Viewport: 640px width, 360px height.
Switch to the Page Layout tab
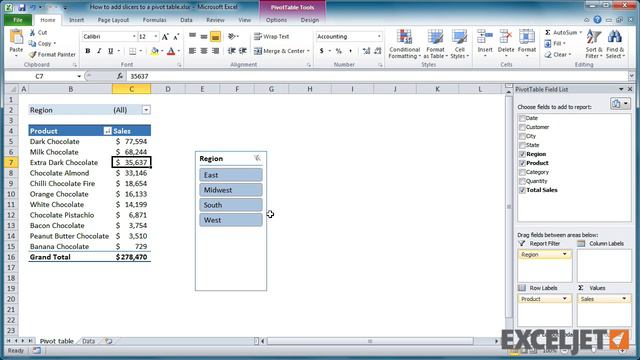tap(113, 20)
